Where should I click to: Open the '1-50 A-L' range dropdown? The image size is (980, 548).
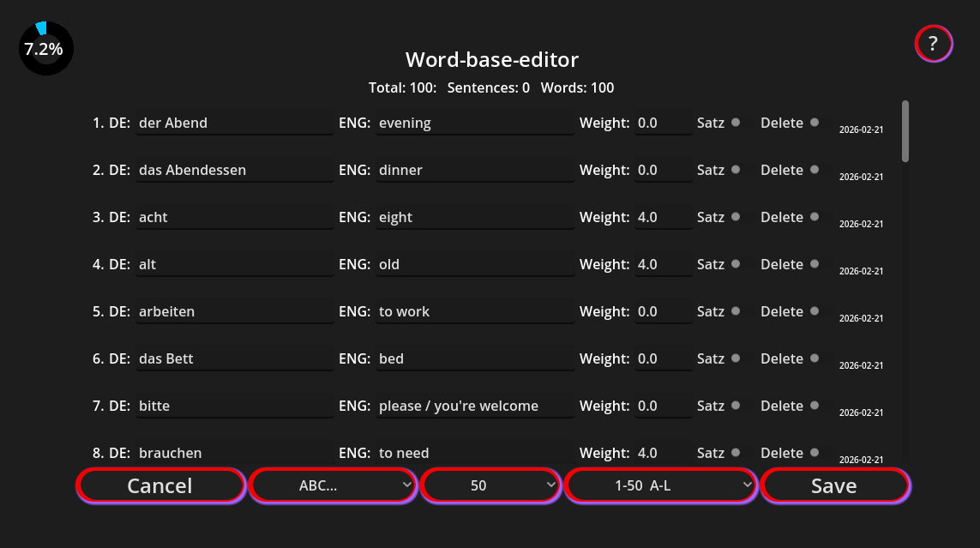click(x=661, y=485)
